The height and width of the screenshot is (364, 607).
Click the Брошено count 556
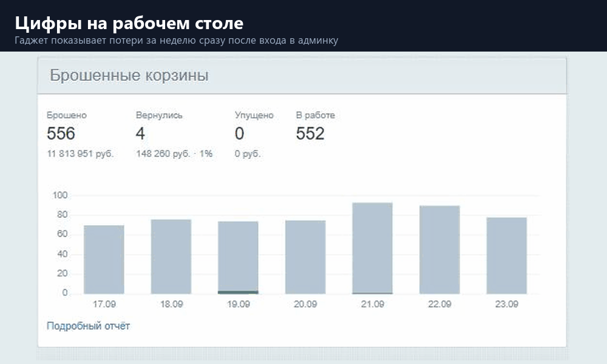tap(61, 134)
